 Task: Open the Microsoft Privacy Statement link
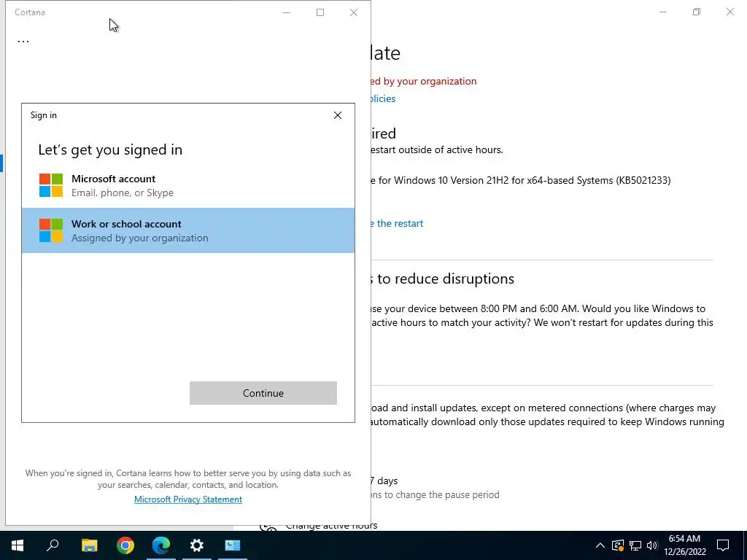click(188, 499)
